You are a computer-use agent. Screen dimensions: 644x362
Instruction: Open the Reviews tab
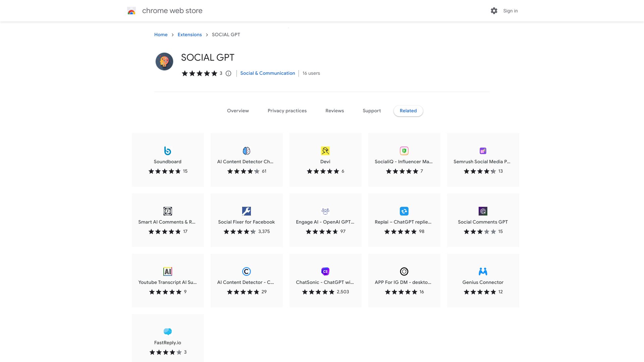point(334,111)
